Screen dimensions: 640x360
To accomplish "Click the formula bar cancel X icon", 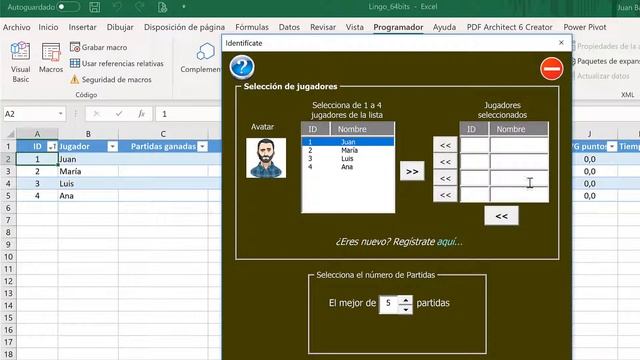I will (x=97, y=114).
